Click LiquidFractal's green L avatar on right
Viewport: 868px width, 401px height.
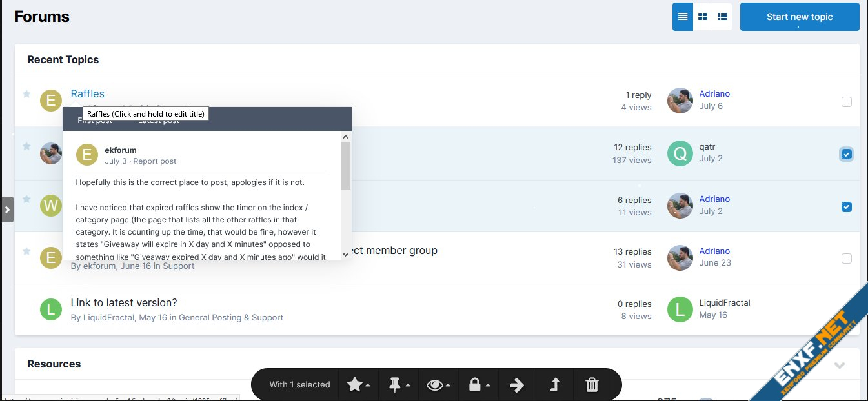coord(680,309)
